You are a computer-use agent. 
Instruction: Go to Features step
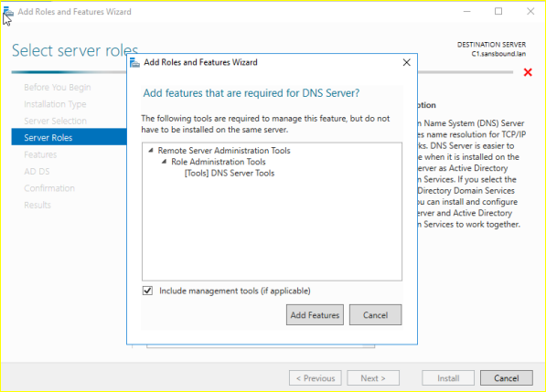(40, 154)
